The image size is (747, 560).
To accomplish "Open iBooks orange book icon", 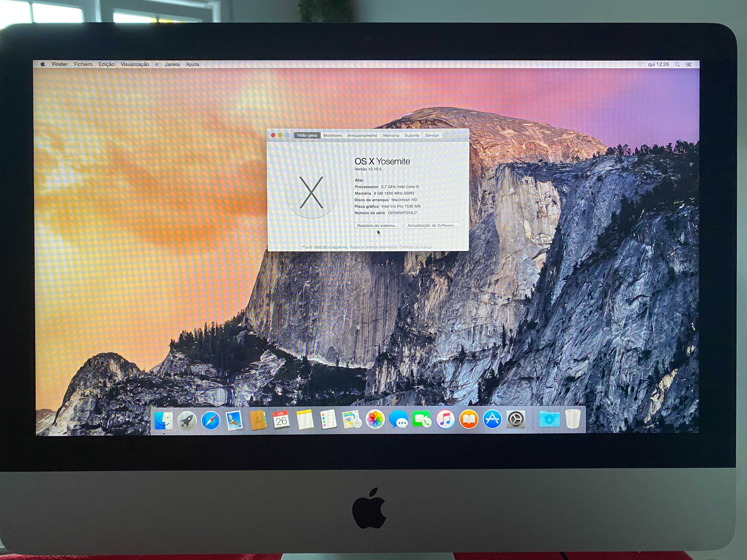I will 469,419.
